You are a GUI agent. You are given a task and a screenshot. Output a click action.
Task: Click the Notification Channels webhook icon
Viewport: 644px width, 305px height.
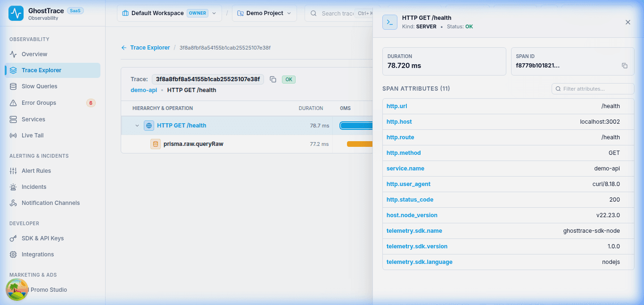(13, 203)
